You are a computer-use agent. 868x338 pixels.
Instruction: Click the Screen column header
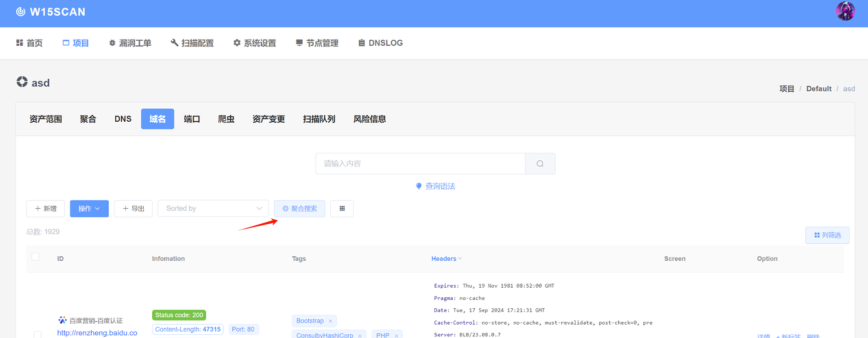[675, 259]
